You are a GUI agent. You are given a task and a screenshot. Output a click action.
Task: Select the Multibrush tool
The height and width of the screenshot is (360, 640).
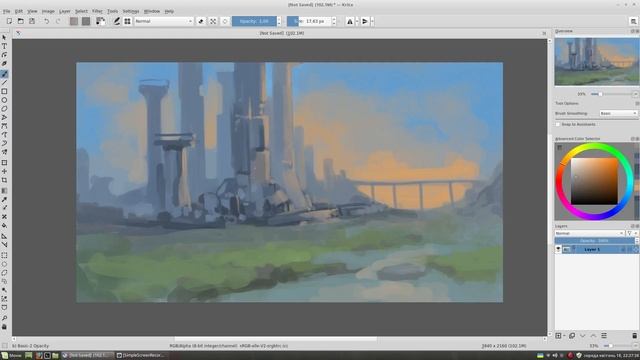pos(4,152)
